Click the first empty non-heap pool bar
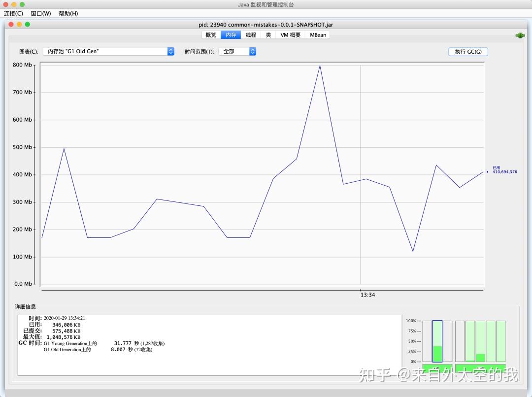Viewport: 532px width, 397px height. pyautogui.click(x=460, y=341)
